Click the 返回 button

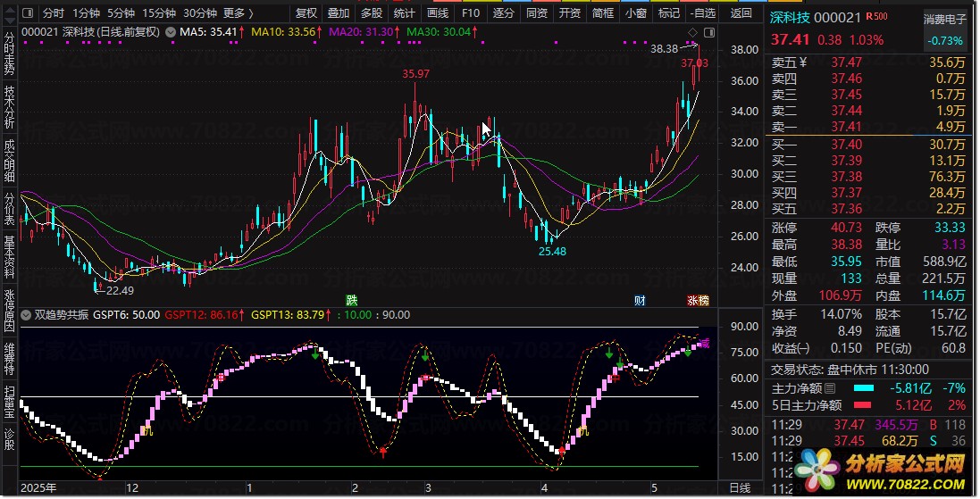click(x=741, y=12)
